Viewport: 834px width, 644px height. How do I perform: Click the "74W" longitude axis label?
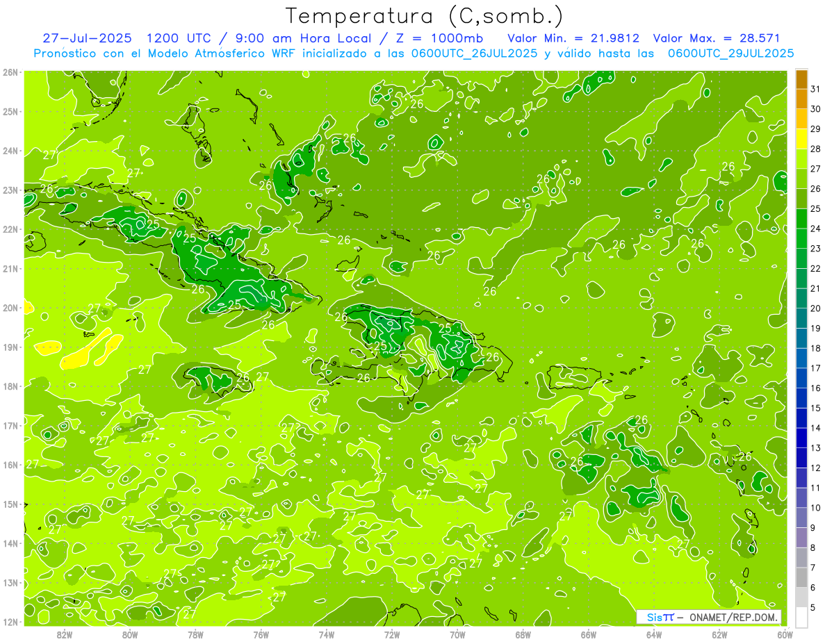[x=327, y=634]
